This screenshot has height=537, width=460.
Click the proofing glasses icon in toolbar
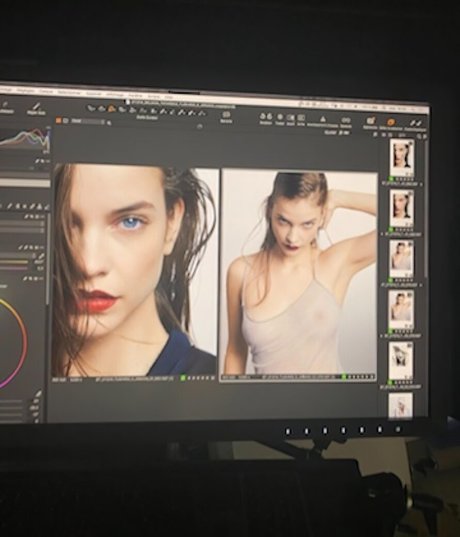[345, 120]
